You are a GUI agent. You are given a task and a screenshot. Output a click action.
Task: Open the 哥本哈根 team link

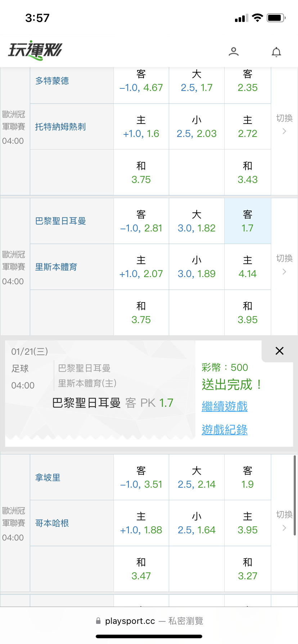tap(52, 523)
